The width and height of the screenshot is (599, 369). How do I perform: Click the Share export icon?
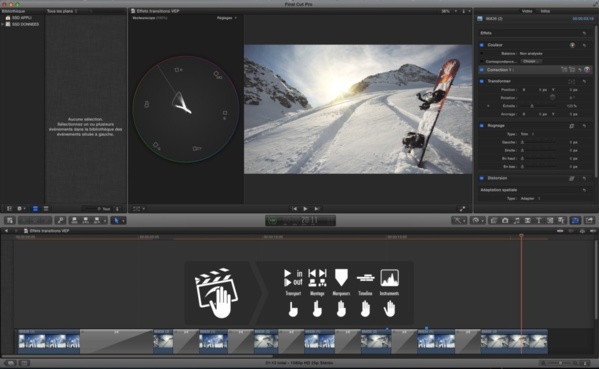pos(589,220)
